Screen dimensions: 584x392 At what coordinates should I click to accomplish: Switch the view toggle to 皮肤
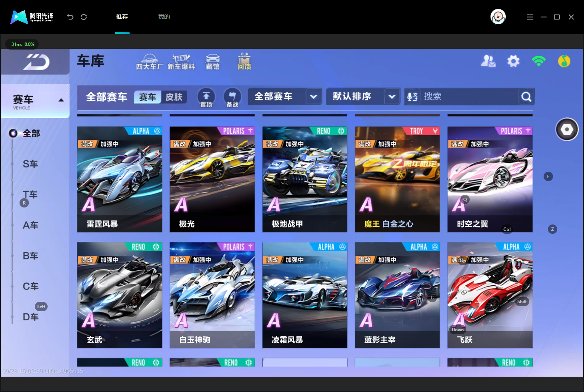(174, 97)
